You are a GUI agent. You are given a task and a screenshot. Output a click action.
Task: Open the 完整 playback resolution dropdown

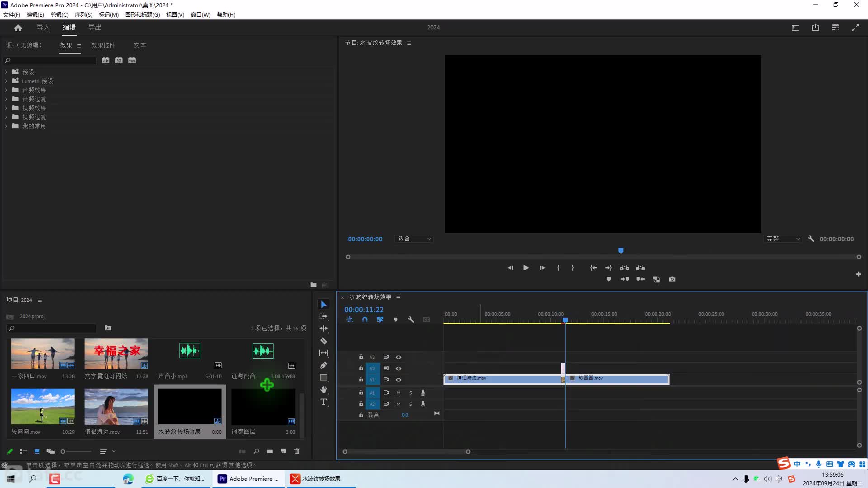pyautogui.click(x=783, y=239)
